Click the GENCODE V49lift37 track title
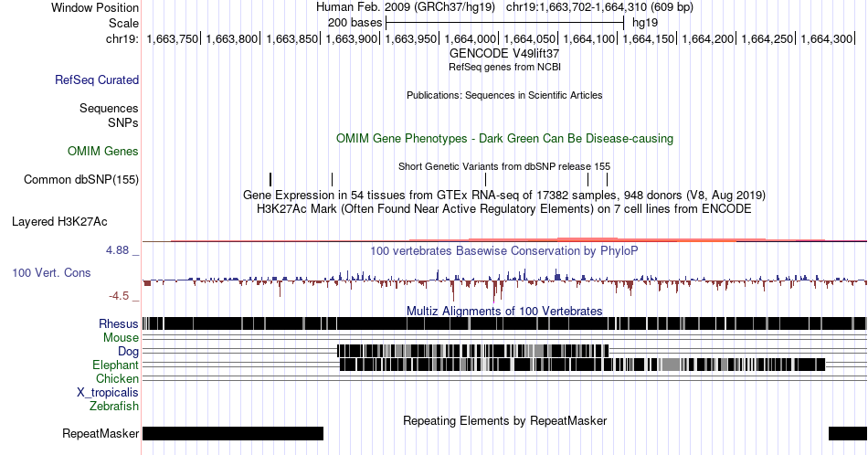The height and width of the screenshot is (455, 868). click(x=504, y=54)
